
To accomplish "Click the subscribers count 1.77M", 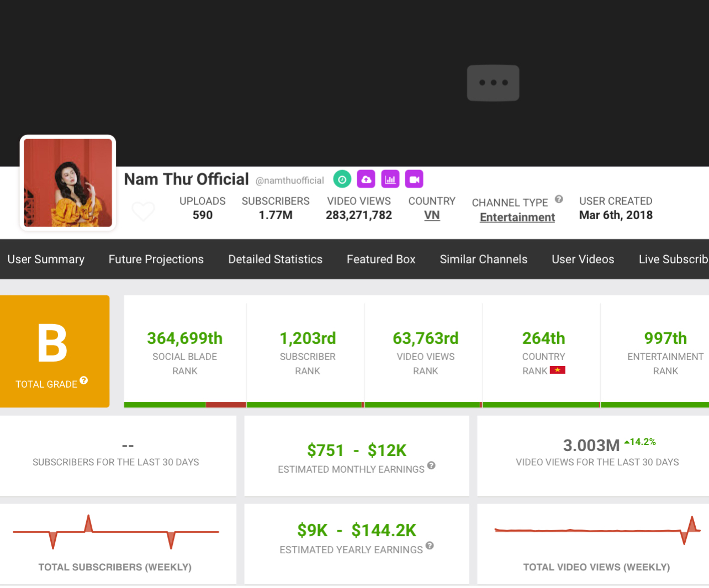I will tap(276, 215).
